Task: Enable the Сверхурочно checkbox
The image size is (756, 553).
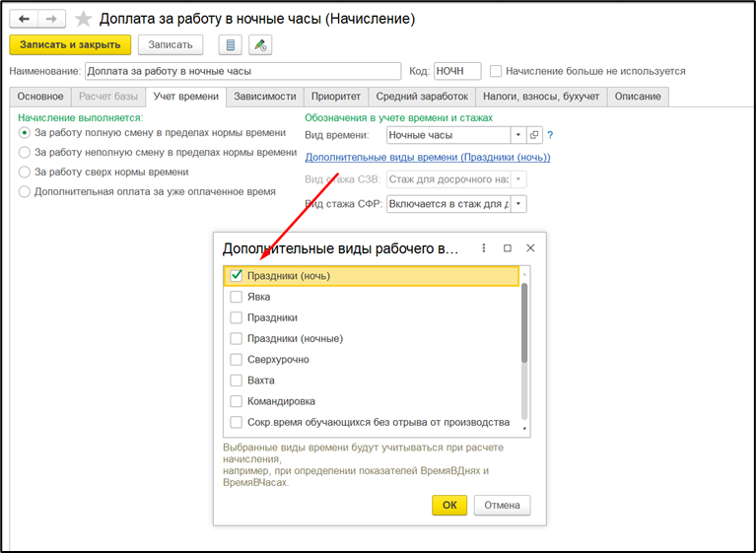Action: tap(237, 360)
